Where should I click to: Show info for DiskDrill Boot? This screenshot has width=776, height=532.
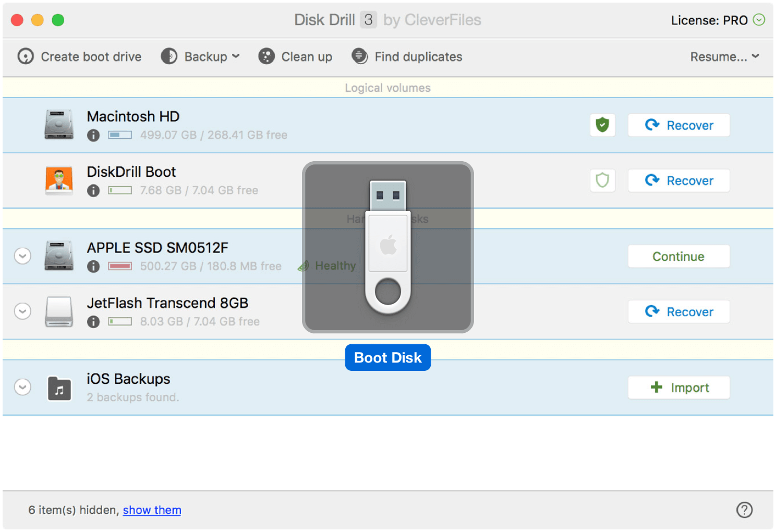(x=93, y=191)
